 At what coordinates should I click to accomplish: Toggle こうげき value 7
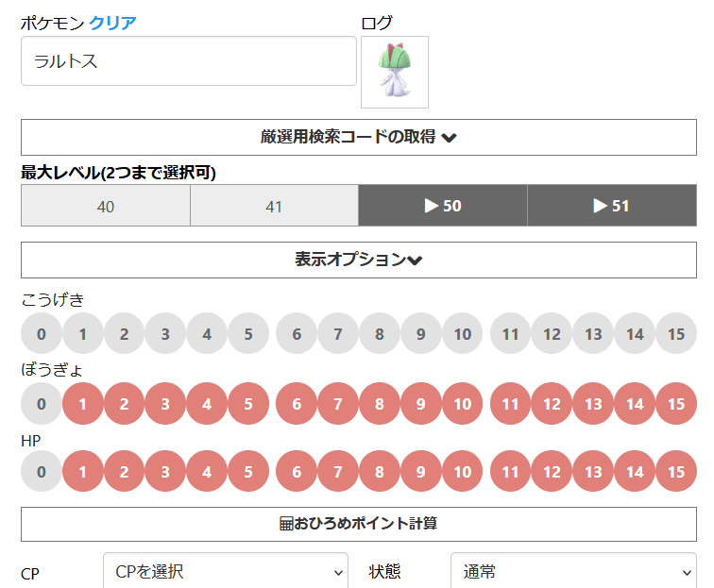(x=338, y=333)
